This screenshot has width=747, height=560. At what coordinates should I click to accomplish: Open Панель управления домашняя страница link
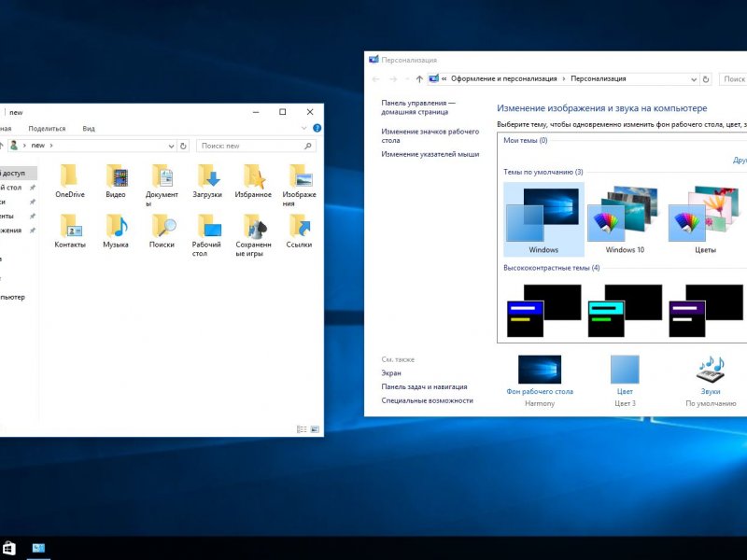pyautogui.click(x=417, y=107)
